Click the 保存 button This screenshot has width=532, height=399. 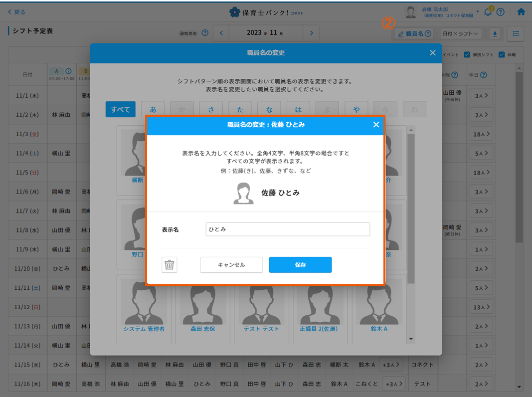[300, 265]
